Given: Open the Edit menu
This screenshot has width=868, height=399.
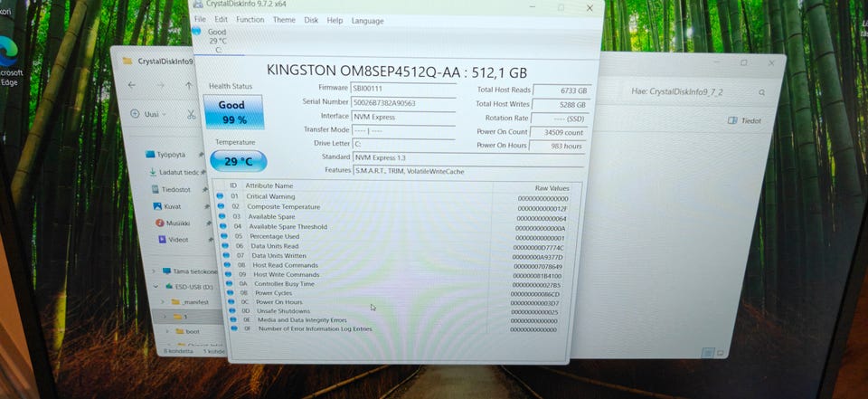Looking at the screenshot, I should [221, 19].
